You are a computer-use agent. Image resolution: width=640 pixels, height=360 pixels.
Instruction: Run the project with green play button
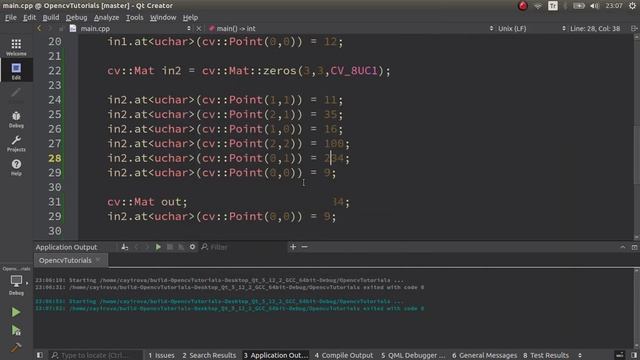click(x=16, y=312)
